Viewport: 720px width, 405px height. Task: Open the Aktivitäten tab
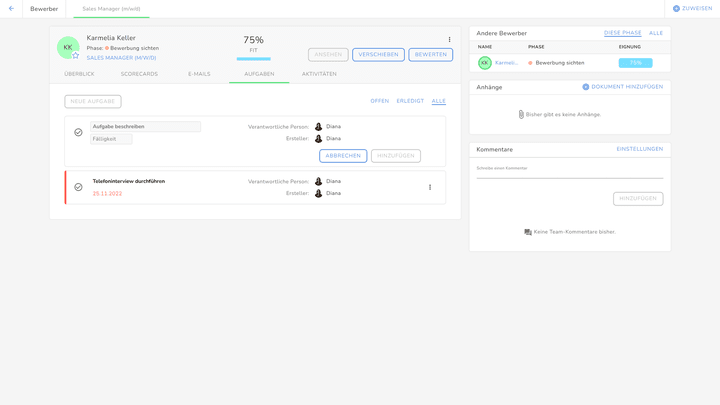click(319, 74)
